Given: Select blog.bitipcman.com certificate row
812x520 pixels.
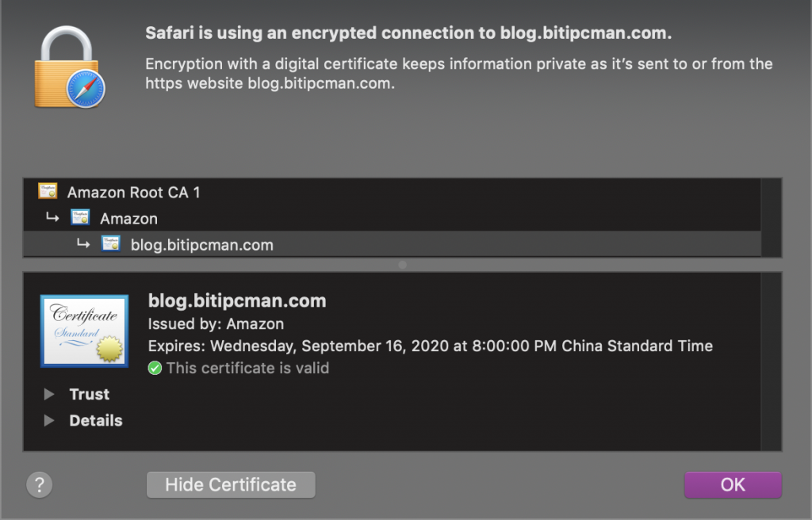Looking at the screenshot, I should pyautogui.click(x=392, y=244).
